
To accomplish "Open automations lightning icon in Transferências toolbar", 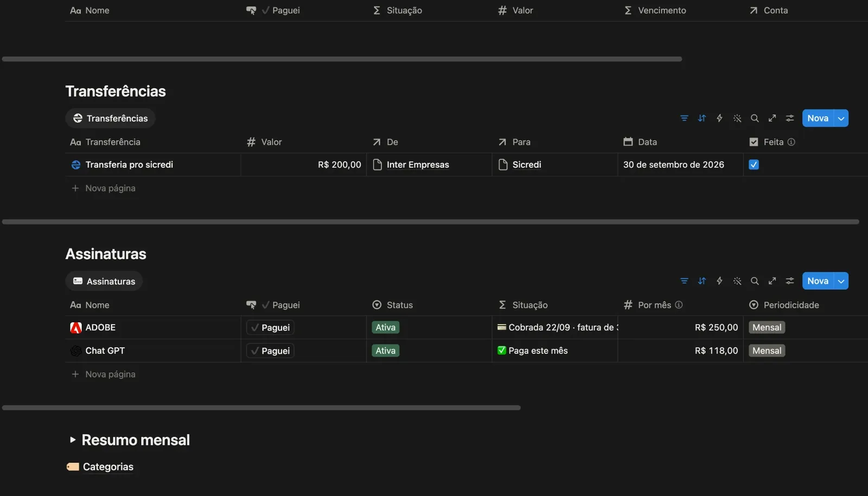I will tap(719, 118).
